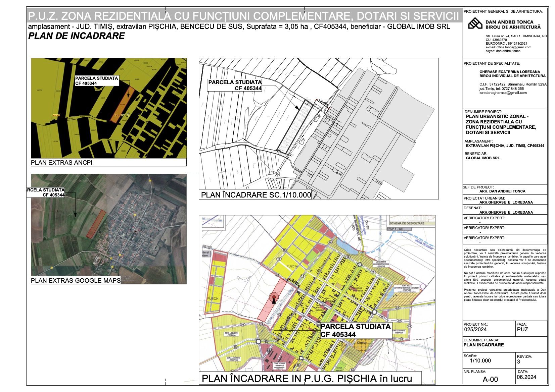The width and height of the screenshot is (555, 392).
Task: Click the red outlined parcel on the Google Maps satellite image
Action: pyautogui.click(x=96, y=224)
